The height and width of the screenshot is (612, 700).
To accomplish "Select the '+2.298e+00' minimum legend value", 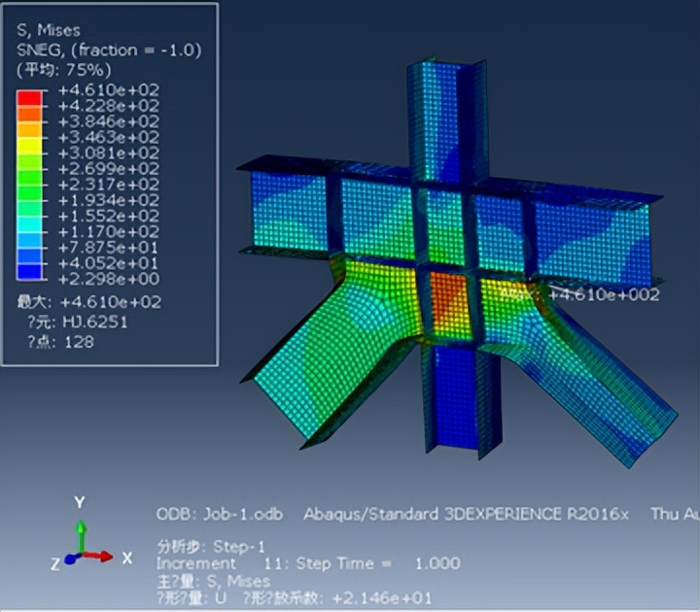I will pos(109,279).
